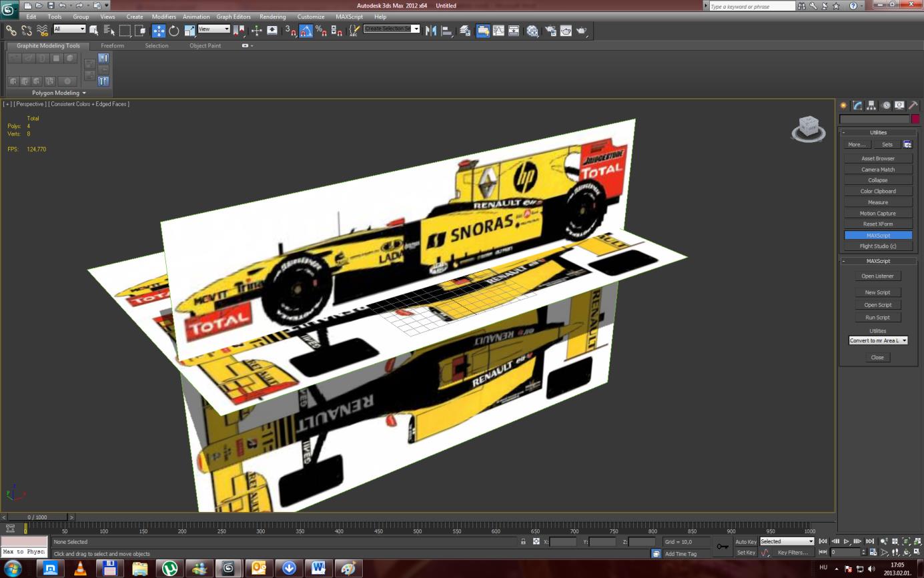Toggle the Spinner Snap button
This screenshot has height=578, width=924.
tap(337, 30)
